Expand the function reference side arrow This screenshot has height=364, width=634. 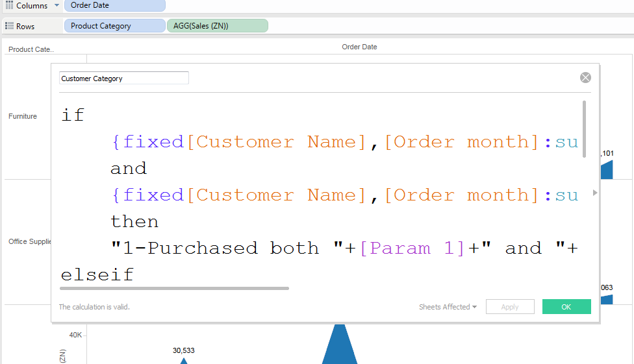pos(595,193)
